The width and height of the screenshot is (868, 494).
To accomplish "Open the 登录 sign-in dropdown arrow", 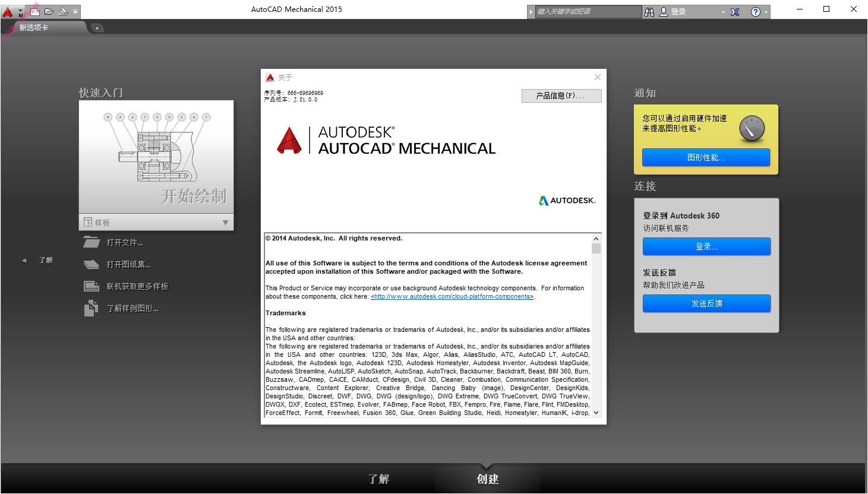I will click(723, 12).
